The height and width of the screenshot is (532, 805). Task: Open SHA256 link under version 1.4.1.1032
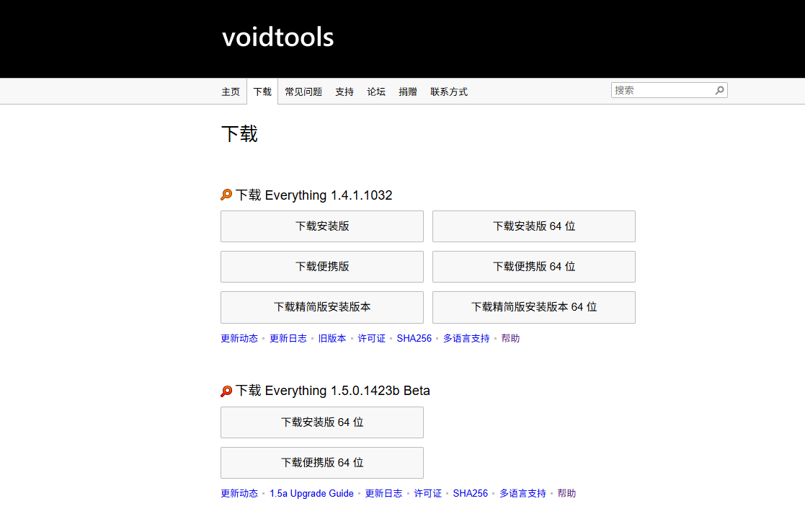click(x=414, y=338)
